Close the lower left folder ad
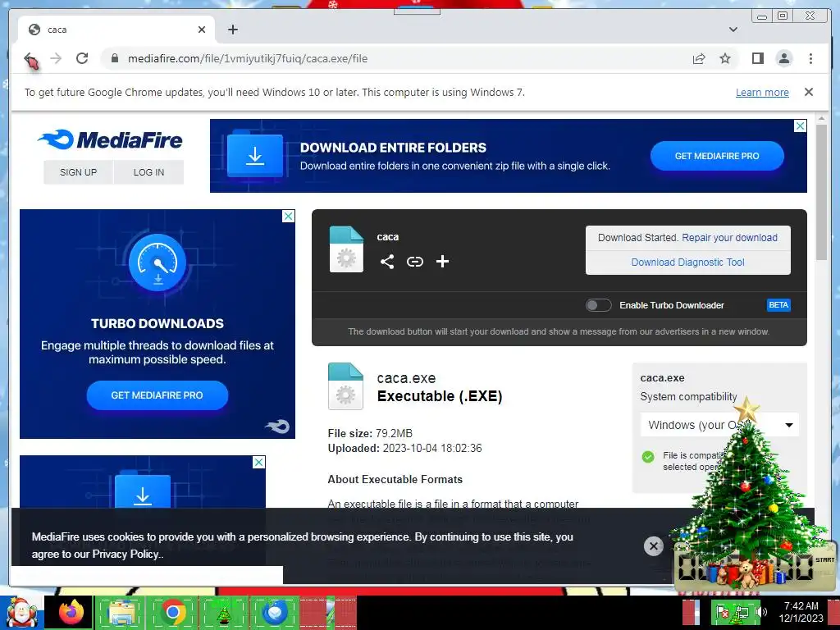The width and height of the screenshot is (840, 630). (x=258, y=462)
